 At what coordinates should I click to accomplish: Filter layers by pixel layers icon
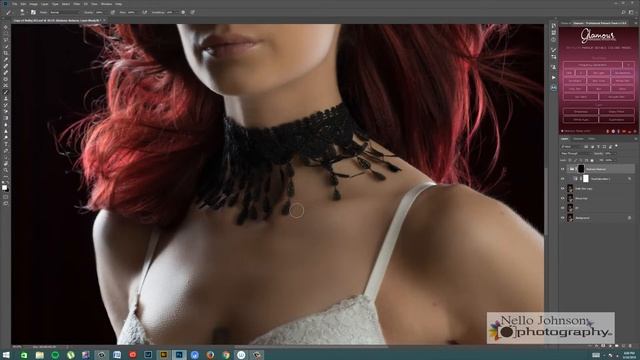[x=586, y=147]
